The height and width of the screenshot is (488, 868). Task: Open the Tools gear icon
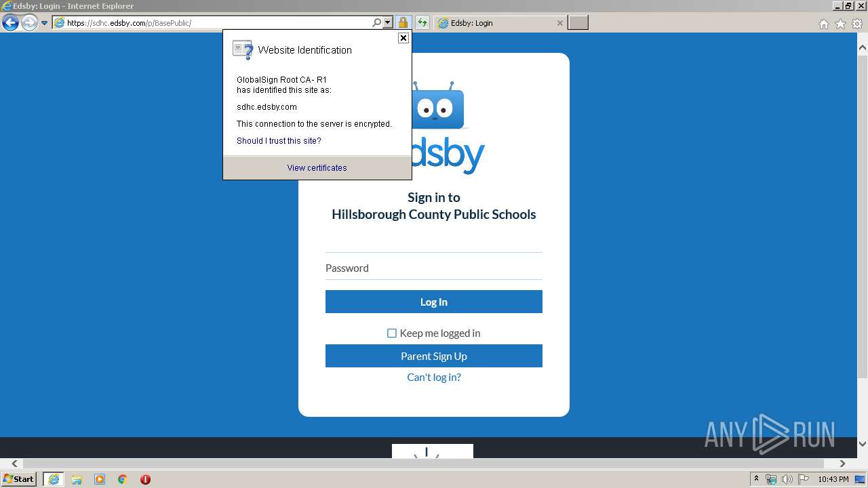pos(857,24)
